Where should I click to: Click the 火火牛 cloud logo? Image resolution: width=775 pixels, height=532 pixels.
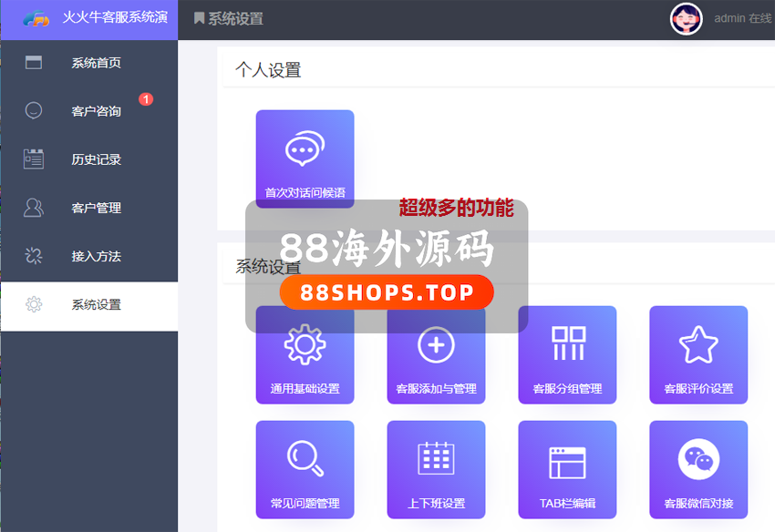point(36,18)
